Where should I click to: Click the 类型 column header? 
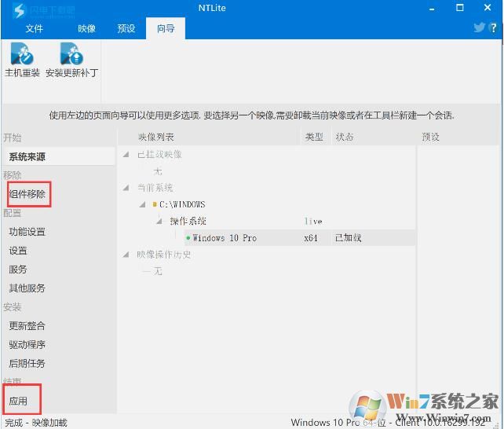(x=314, y=137)
